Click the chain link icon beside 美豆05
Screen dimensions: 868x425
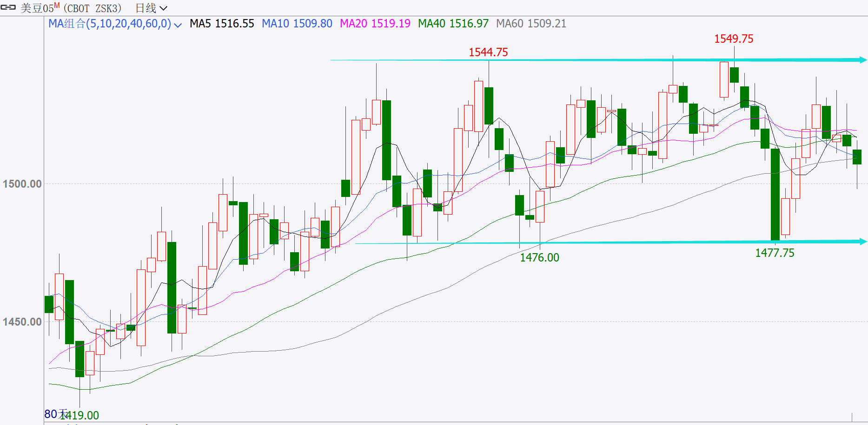8,7
